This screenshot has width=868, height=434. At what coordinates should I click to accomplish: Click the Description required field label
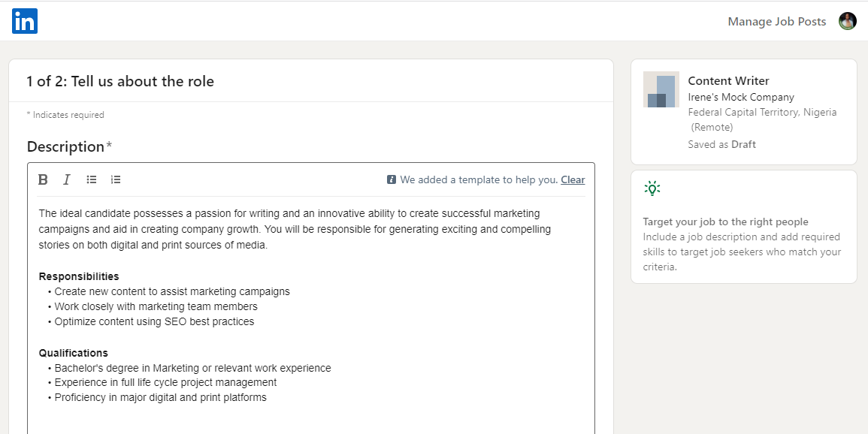[x=69, y=146]
